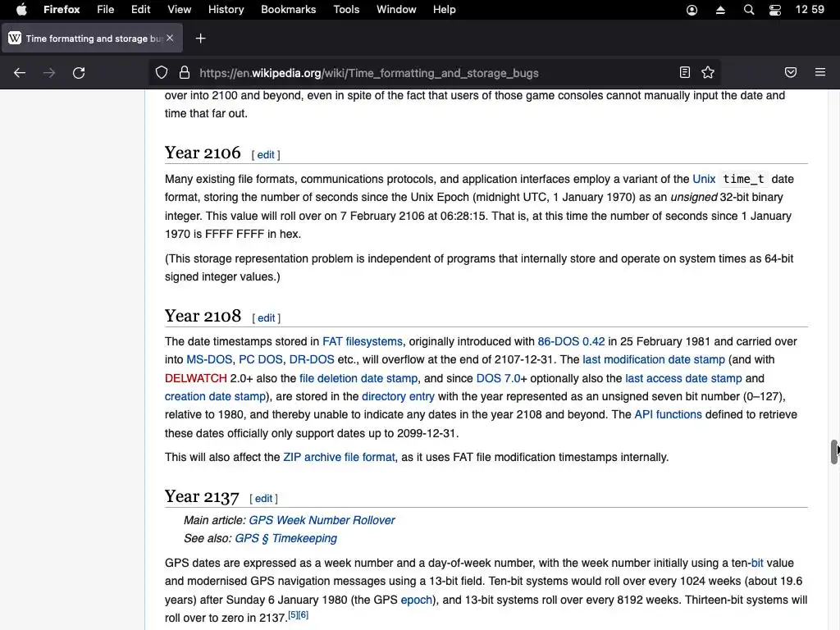Viewport: 840px width, 630px height.
Task: Toggle reader view icon in address bar
Action: click(685, 73)
